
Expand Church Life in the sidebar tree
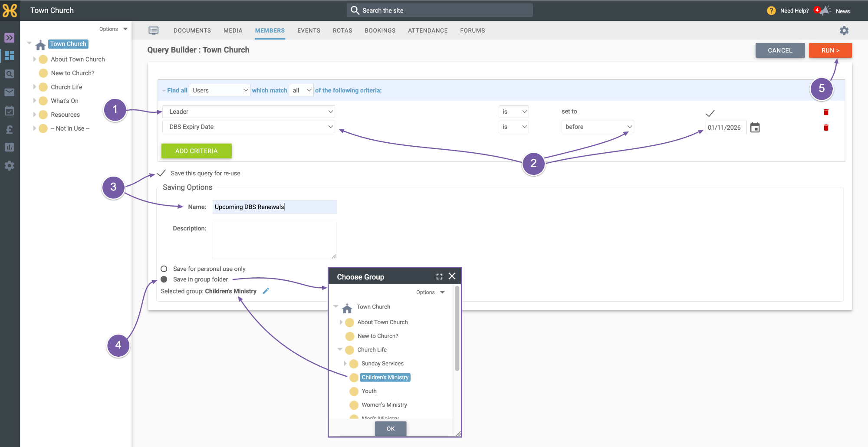click(34, 87)
